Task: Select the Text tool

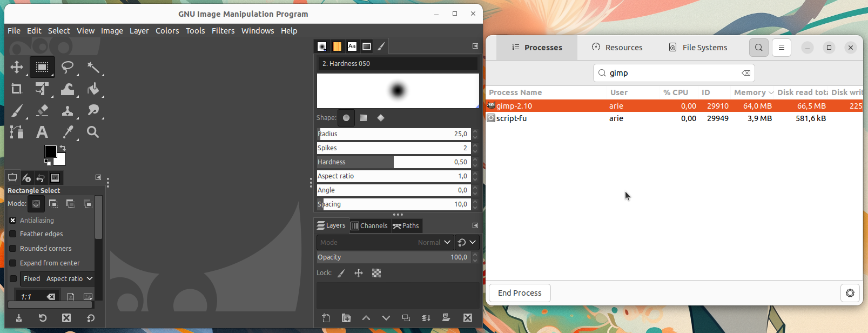Action: (42, 132)
